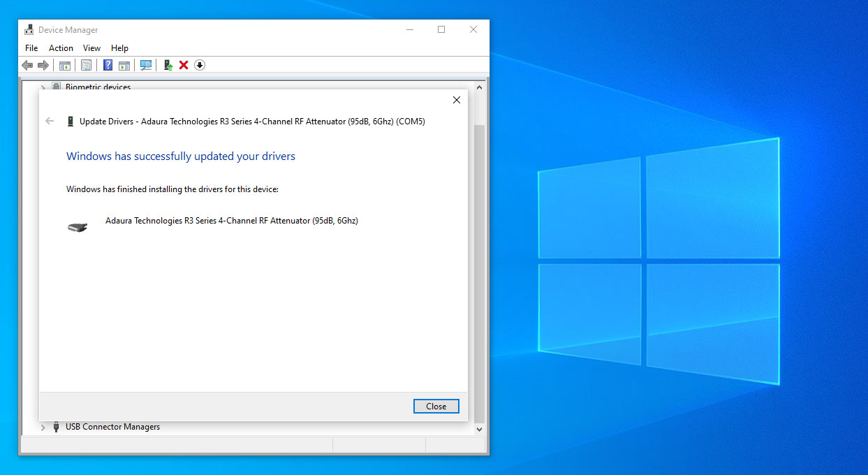Click the 'Device Manager' window title text
This screenshot has width=868, height=475.
(68, 30)
